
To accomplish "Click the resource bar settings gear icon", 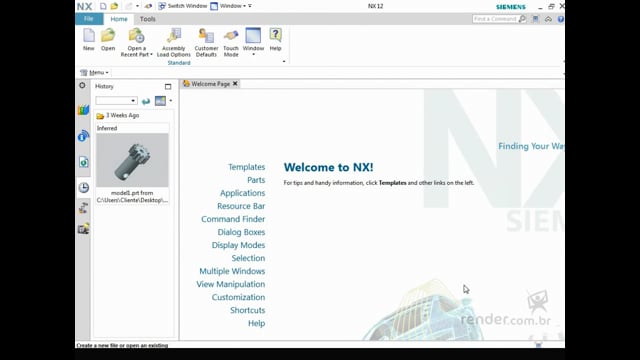I will pyautogui.click(x=82, y=85).
